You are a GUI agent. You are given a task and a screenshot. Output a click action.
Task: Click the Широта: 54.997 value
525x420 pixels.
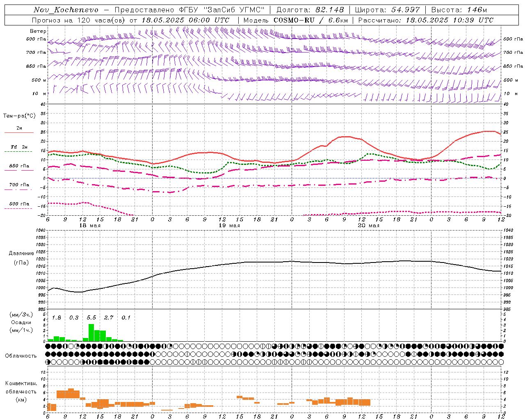pyautogui.click(x=388, y=10)
